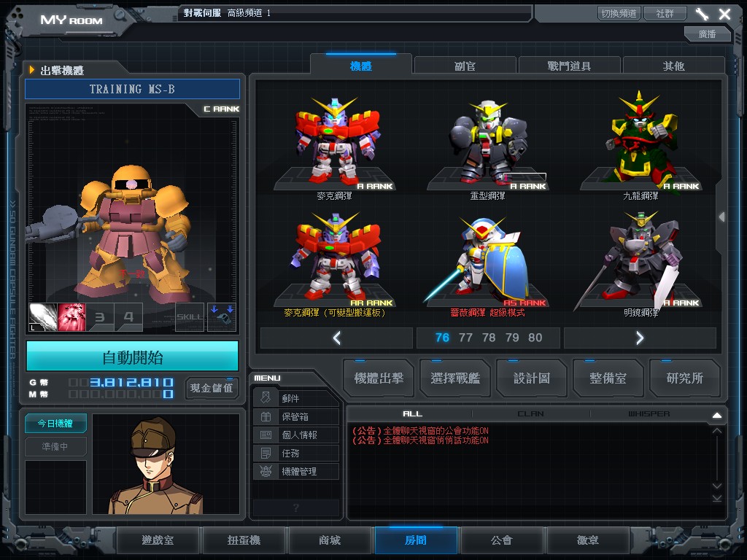The image size is (747, 560).
Task: Switch to the 機體 tab
Action: (360, 66)
